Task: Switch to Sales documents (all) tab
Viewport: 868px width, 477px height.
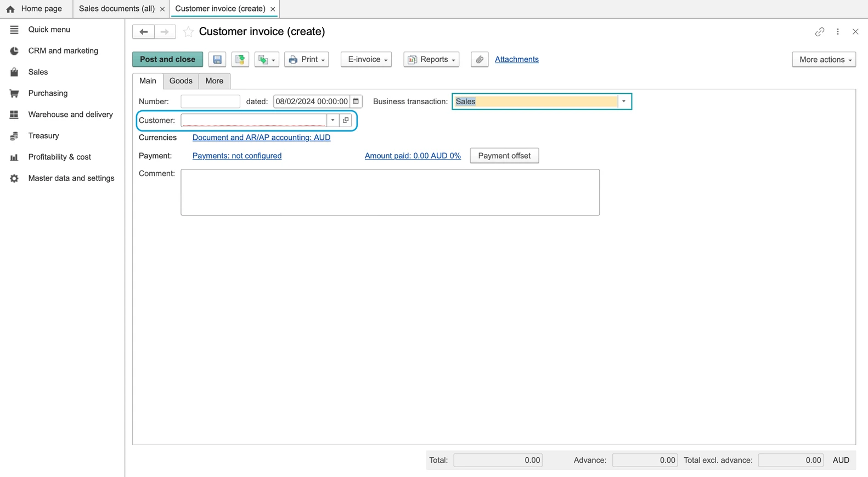Action: click(117, 9)
